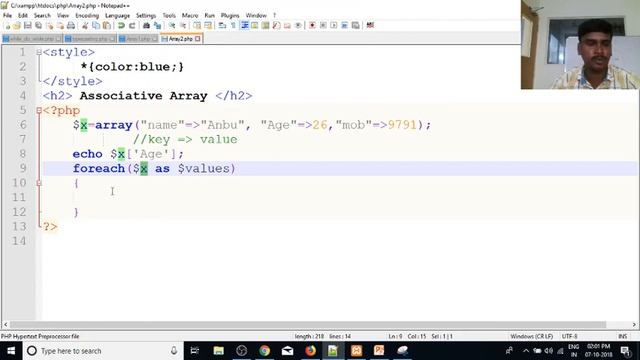Click the taskbar search box
Image resolution: width=640 pixels, height=360 pixels.
click(x=102, y=351)
